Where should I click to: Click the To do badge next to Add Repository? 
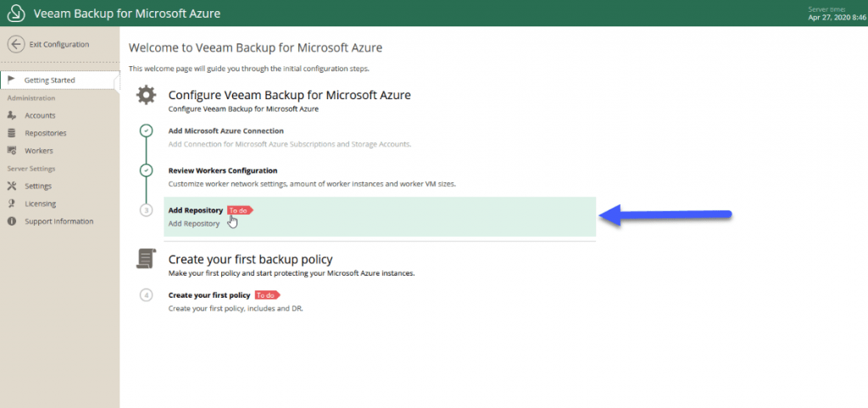(x=240, y=210)
